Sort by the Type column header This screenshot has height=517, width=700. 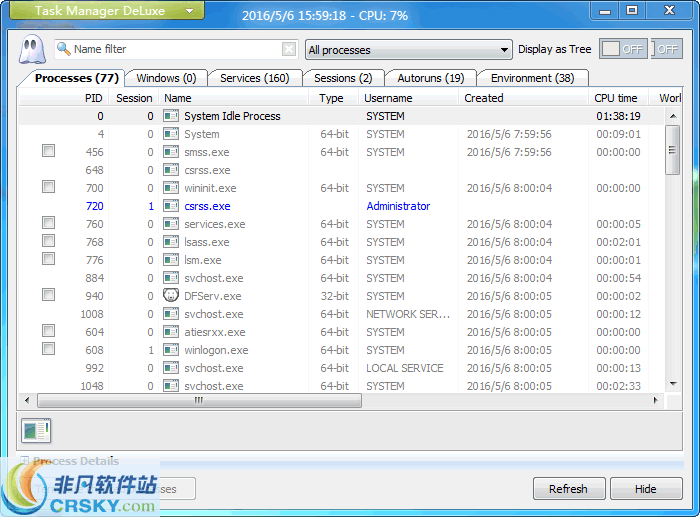coord(331,98)
